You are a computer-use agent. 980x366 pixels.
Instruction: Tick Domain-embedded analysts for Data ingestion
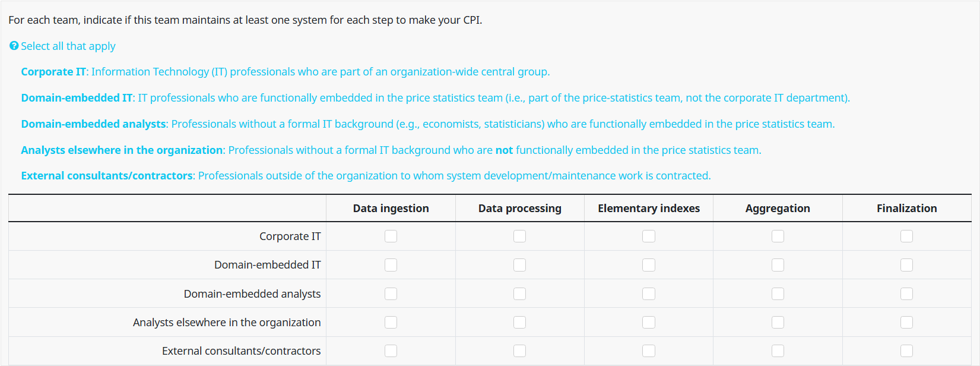pos(391,294)
